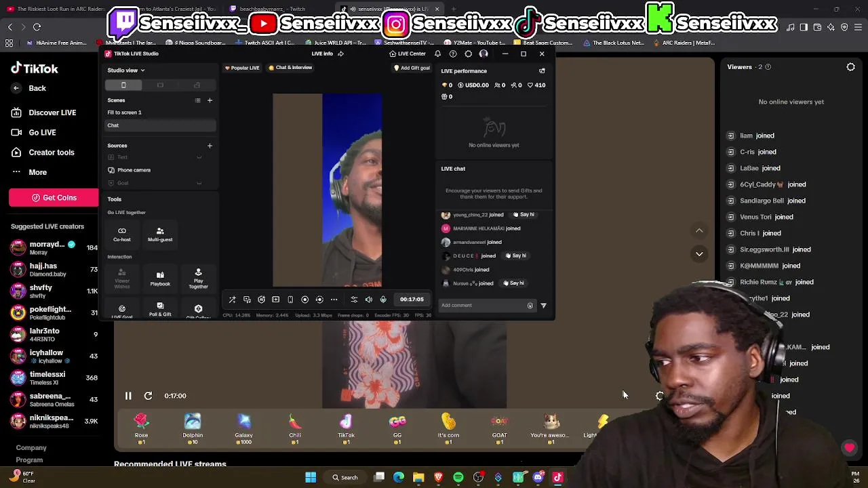Say hi to Nursun
Viewport: 868px width, 488px height.
point(513,283)
